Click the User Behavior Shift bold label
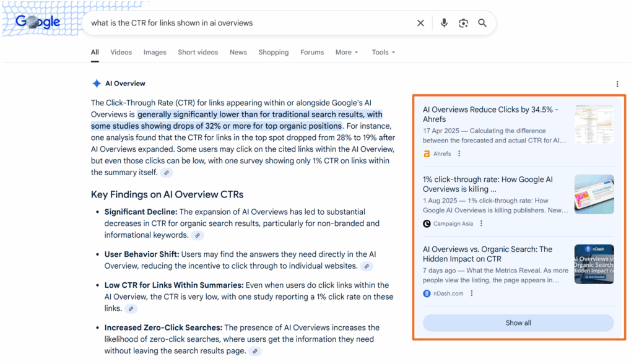The height and width of the screenshot is (364, 634). point(142,254)
